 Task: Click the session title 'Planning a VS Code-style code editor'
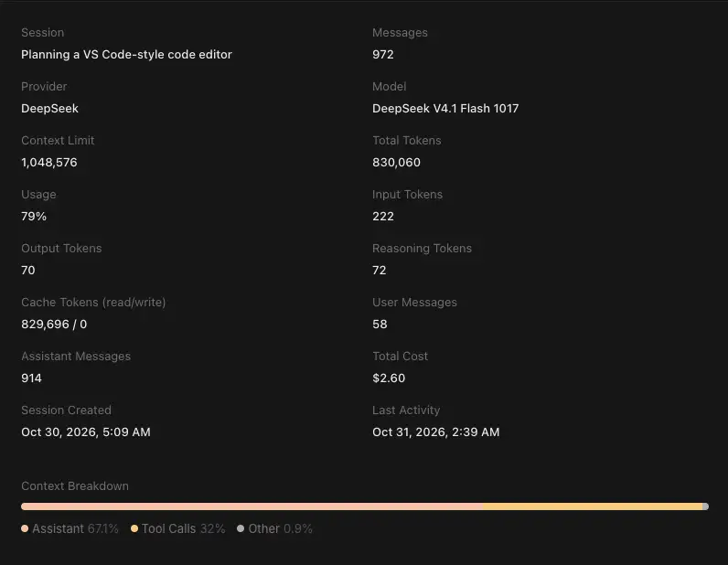(126, 54)
